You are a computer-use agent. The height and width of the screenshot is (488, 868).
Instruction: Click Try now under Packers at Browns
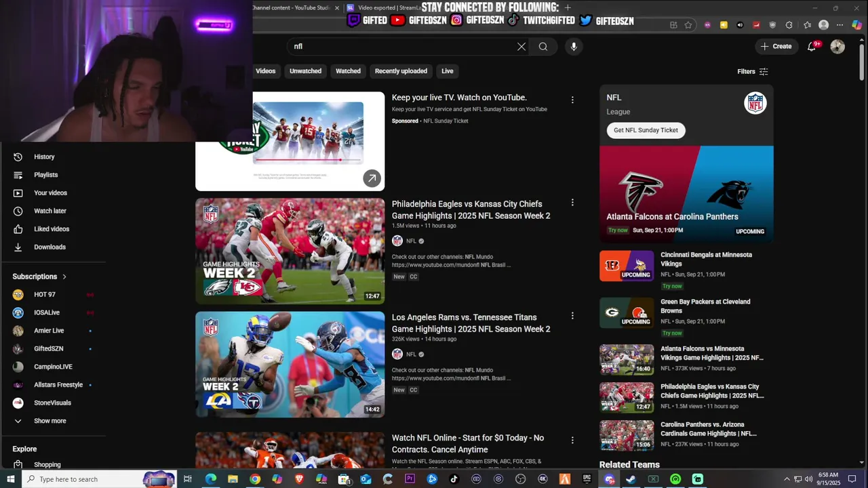click(x=672, y=333)
